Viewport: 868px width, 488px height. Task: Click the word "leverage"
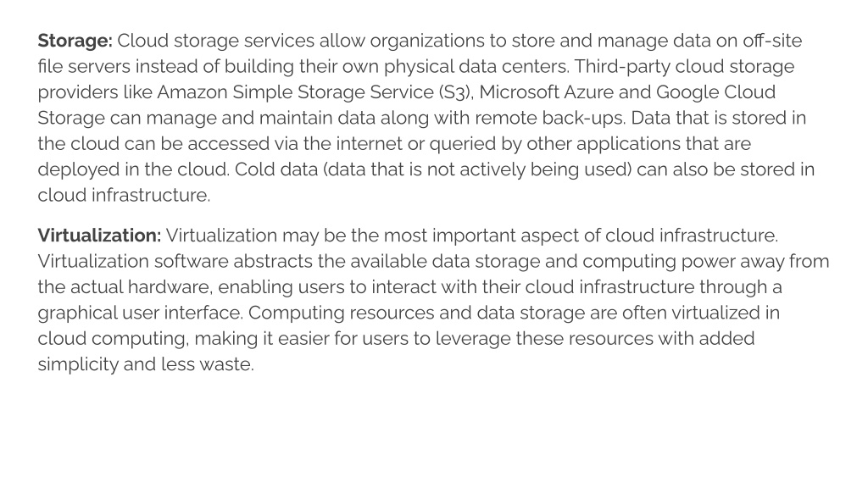tap(473, 339)
